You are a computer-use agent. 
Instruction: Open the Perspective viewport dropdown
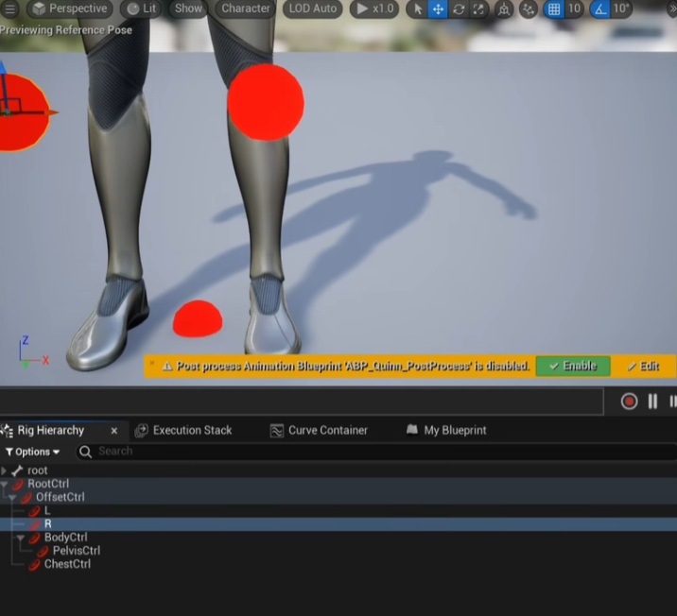click(69, 9)
